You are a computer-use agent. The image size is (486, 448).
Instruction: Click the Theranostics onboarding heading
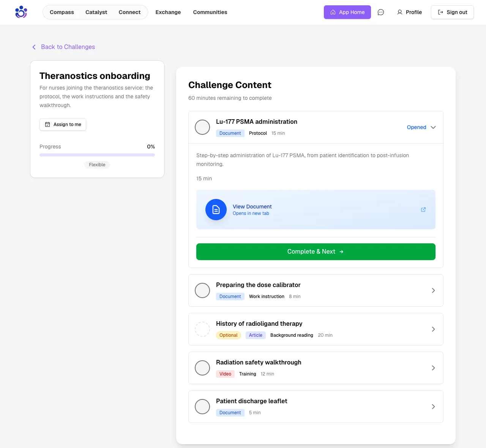(95, 76)
